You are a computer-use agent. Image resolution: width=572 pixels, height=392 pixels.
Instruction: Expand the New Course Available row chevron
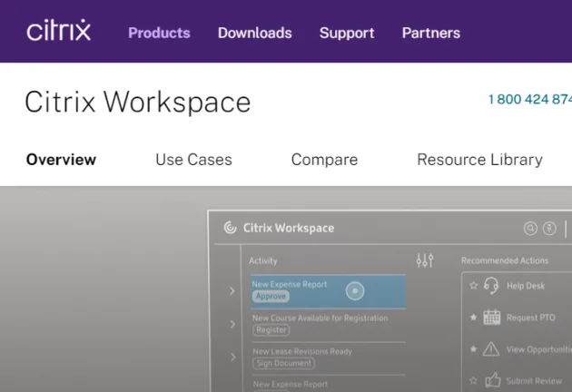(x=232, y=324)
